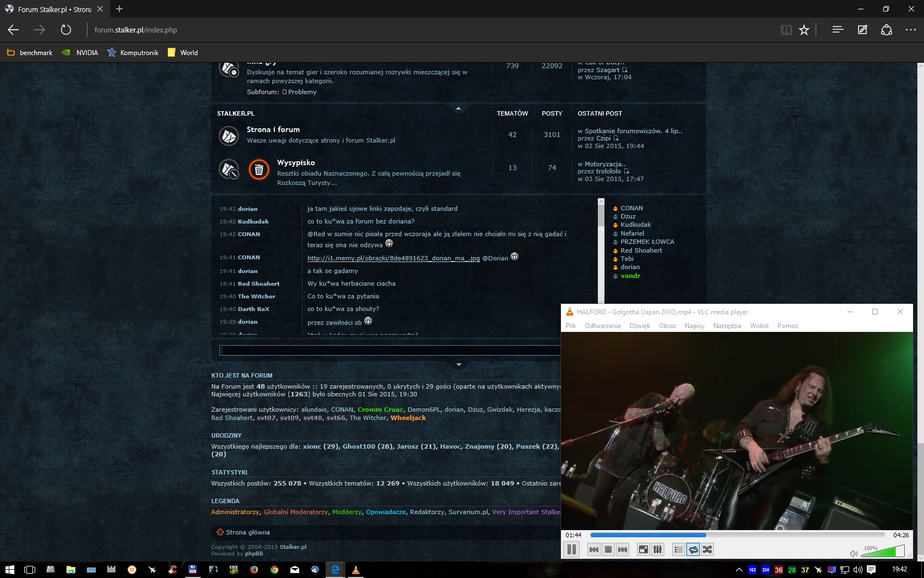Open the Edge Hub panel
This screenshot has width=924, height=578.
[x=838, y=30]
